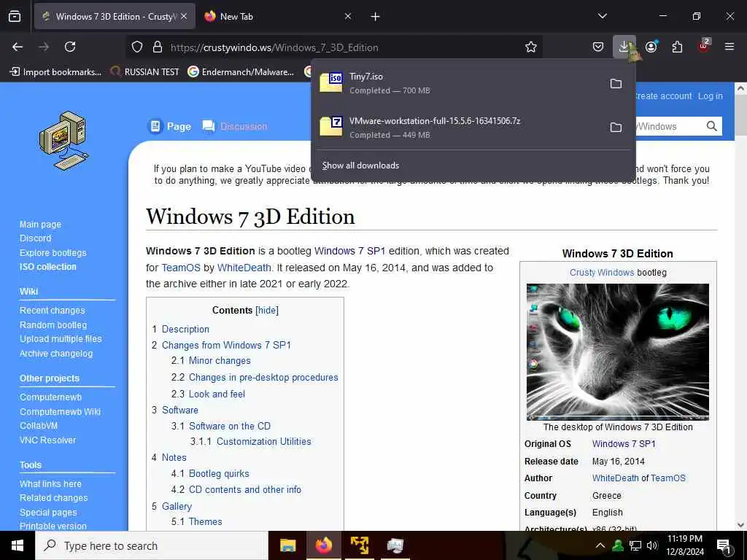Open Main page in sidebar
Image resolution: width=747 pixels, height=560 pixels.
click(41, 225)
